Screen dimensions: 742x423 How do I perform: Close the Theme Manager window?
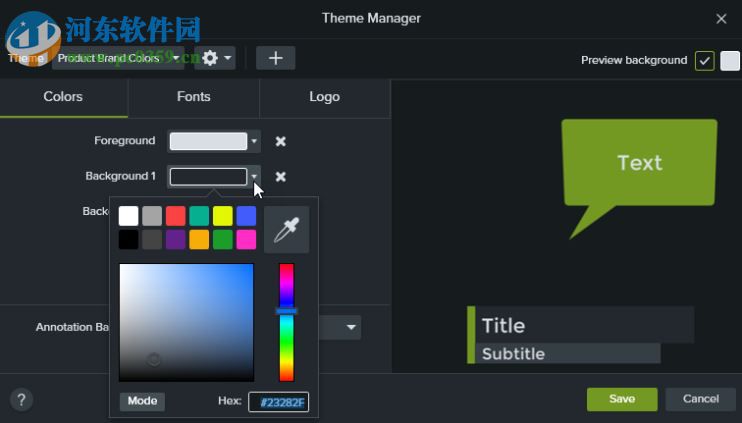721,18
